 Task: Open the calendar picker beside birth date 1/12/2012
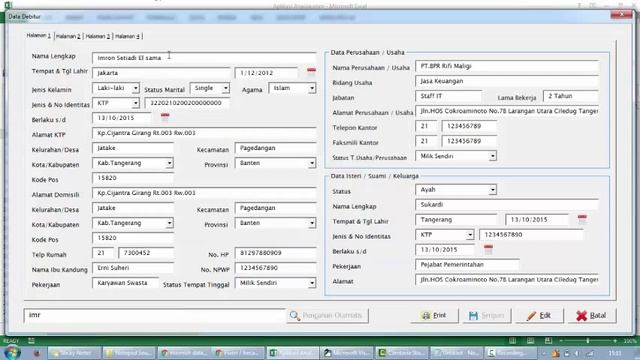tap(311, 72)
